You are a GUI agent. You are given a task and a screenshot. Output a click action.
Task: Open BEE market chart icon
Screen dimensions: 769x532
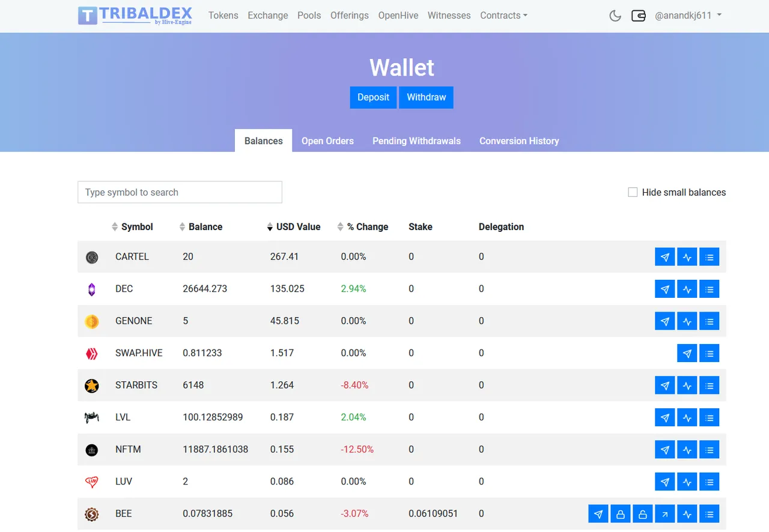pos(687,514)
